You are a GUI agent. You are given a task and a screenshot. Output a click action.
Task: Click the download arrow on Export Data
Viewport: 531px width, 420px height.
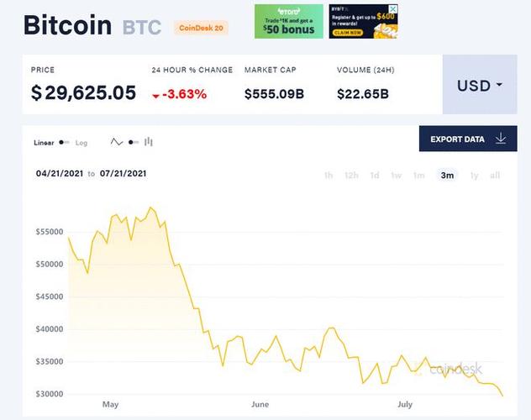pyautogui.click(x=501, y=139)
